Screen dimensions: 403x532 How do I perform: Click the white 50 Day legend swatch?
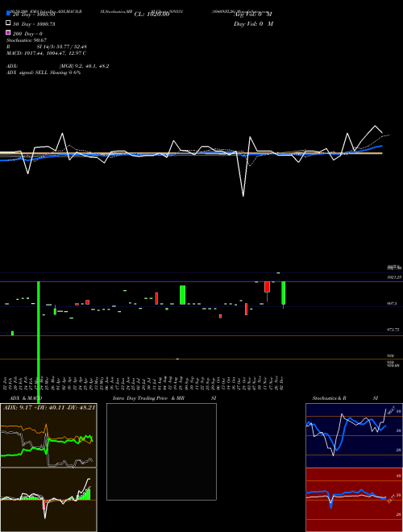point(8,23)
